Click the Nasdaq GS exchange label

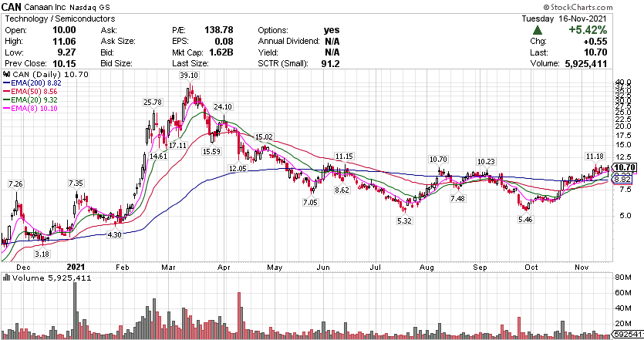(x=89, y=8)
